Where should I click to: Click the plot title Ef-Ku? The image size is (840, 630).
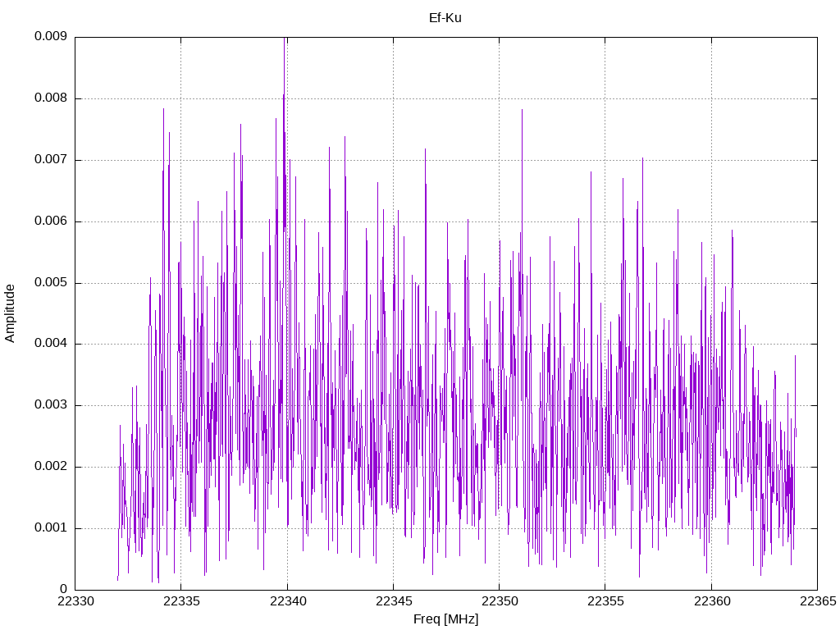(445, 18)
